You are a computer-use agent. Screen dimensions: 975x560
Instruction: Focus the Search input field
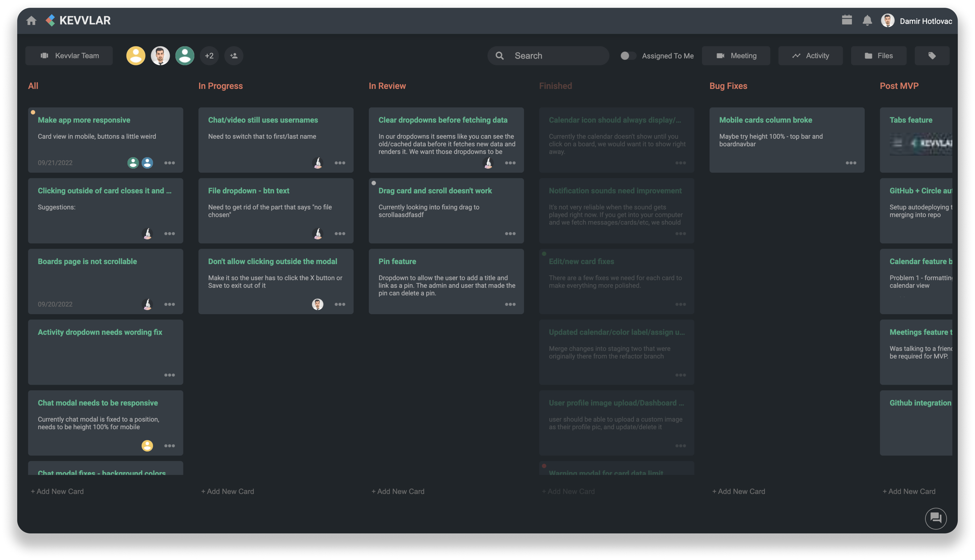(x=548, y=56)
